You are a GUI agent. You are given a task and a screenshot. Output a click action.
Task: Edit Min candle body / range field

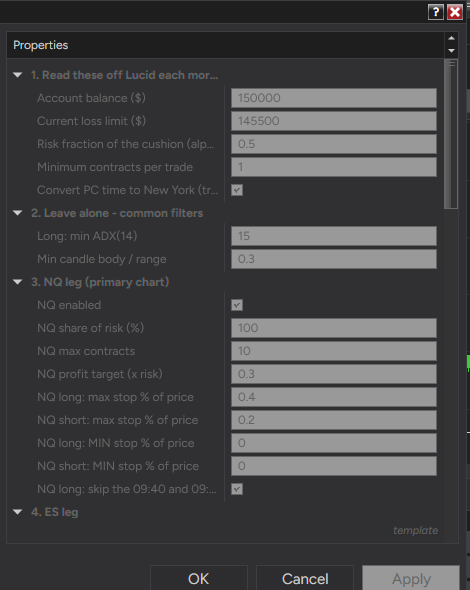334,259
